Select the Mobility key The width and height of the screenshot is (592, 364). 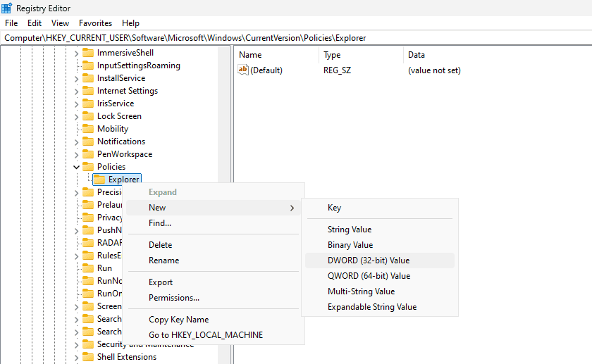click(113, 129)
